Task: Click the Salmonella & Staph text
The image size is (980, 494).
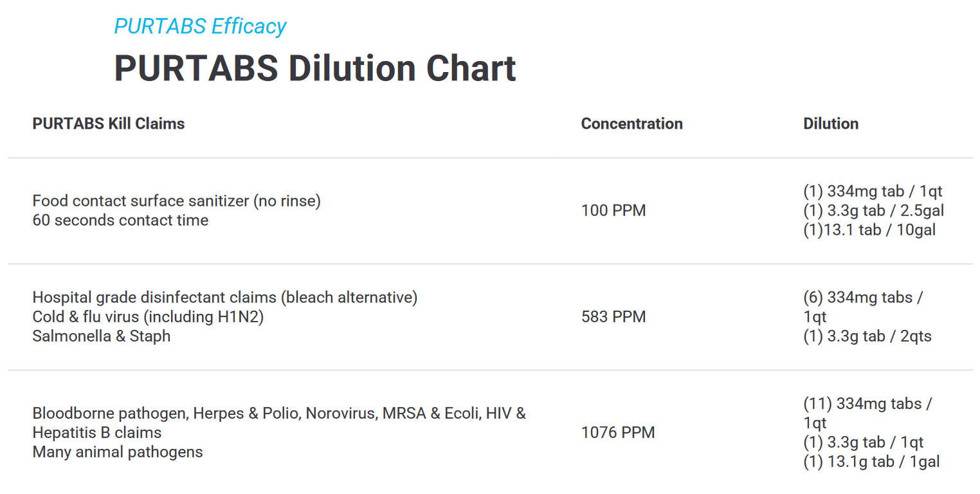Action: 101,336
